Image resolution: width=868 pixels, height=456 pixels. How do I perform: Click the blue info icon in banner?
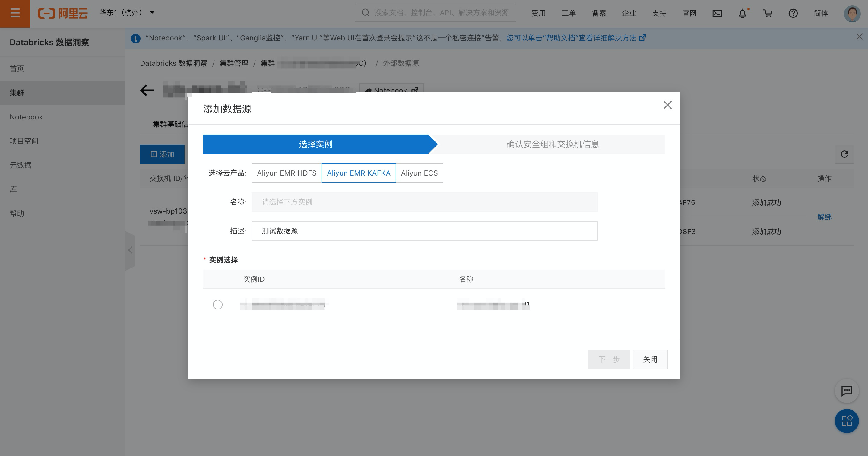[135, 38]
